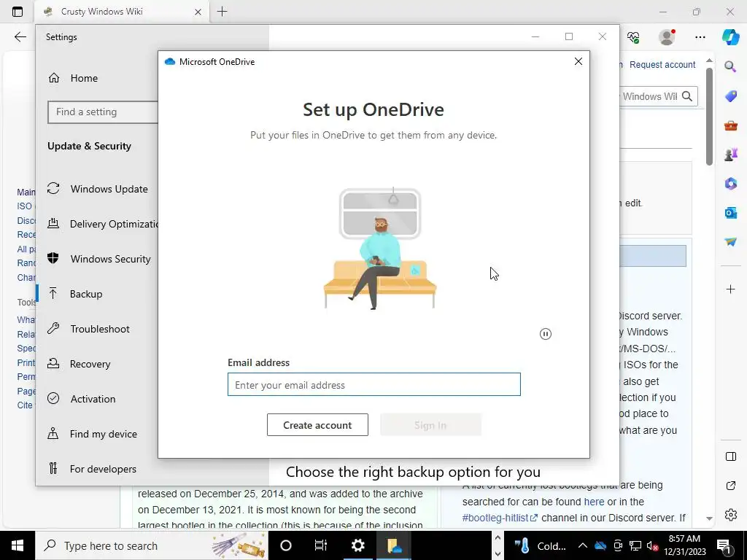The width and height of the screenshot is (747, 560).
Task: Open the Edge tab actions menu
Action: pos(18,12)
